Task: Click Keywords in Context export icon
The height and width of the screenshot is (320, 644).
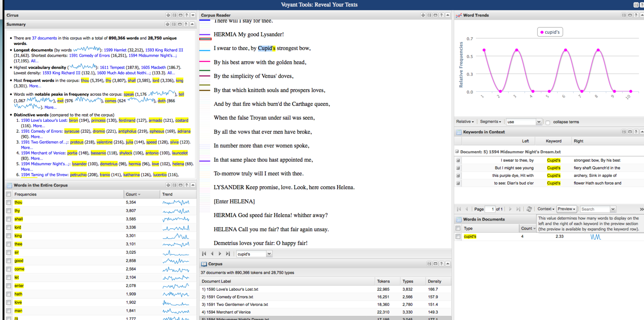Action: click(x=624, y=132)
